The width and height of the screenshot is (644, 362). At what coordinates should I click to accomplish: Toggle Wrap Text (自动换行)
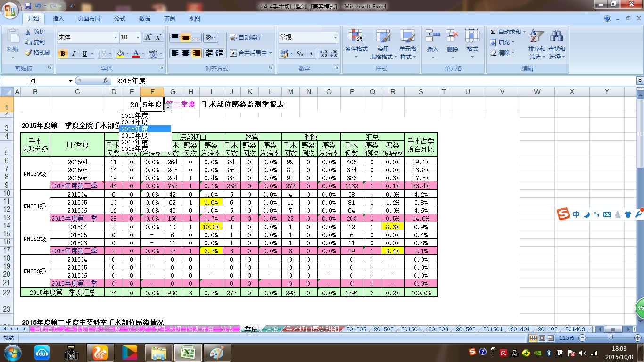(245, 38)
